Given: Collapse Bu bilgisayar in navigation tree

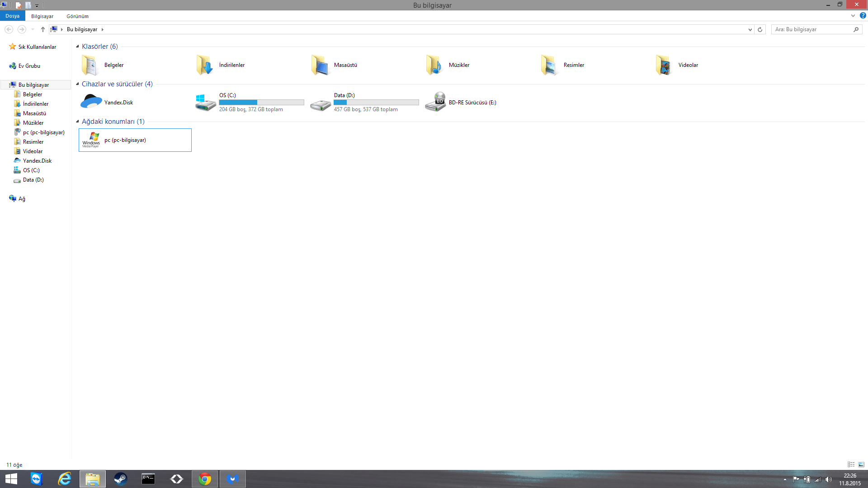Looking at the screenshot, I should pos(5,85).
